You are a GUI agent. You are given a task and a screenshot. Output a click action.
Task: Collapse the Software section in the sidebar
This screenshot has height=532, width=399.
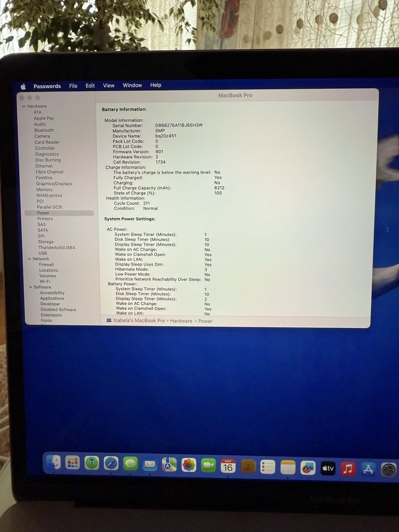30,287
